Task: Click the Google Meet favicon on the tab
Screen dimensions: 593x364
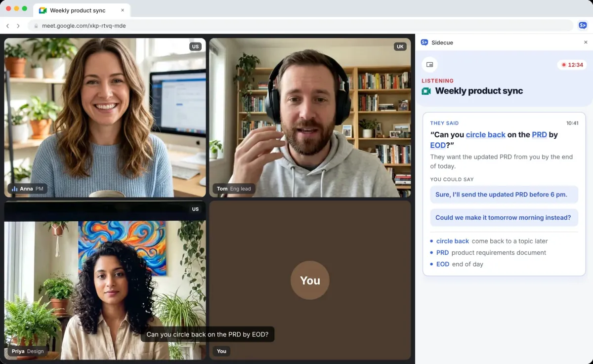Action: [x=42, y=10]
